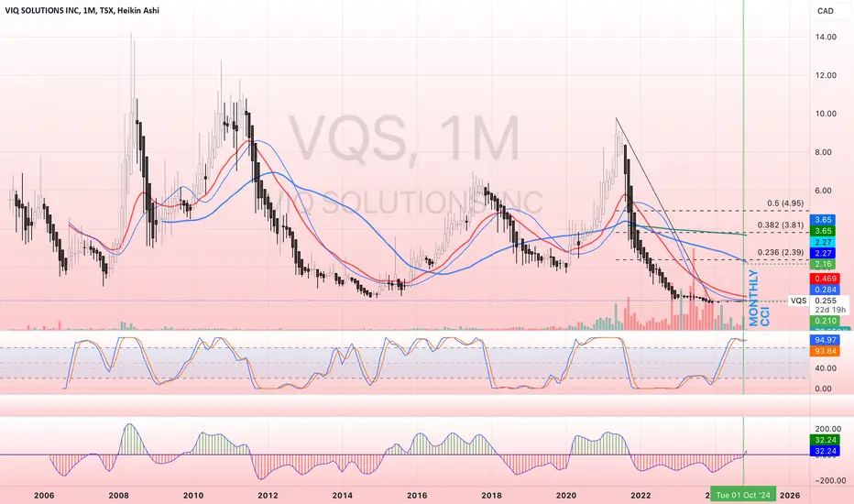Click the 2022 time axis label
The width and height of the screenshot is (854, 504).
pyautogui.click(x=641, y=495)
